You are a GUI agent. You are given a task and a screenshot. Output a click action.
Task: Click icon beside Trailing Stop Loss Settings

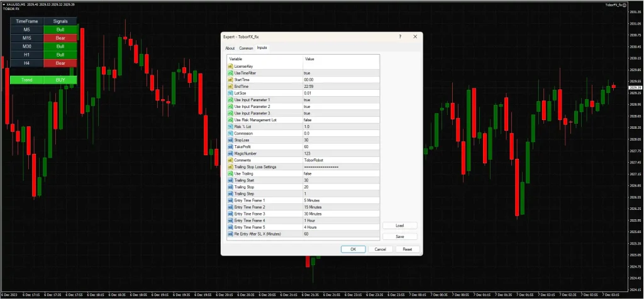click(x=230, y=167)
